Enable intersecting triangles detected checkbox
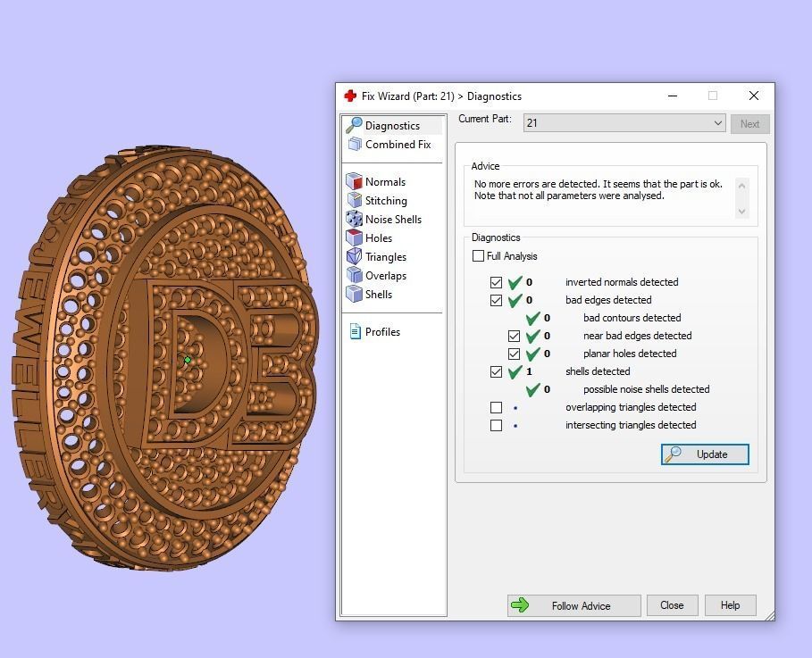 coord(496,425)
